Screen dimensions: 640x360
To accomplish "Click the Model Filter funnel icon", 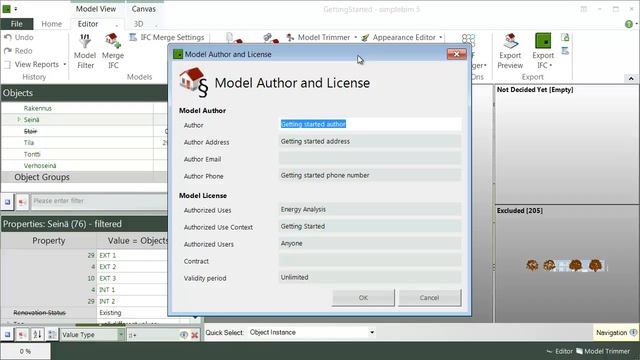I will 85,41.
